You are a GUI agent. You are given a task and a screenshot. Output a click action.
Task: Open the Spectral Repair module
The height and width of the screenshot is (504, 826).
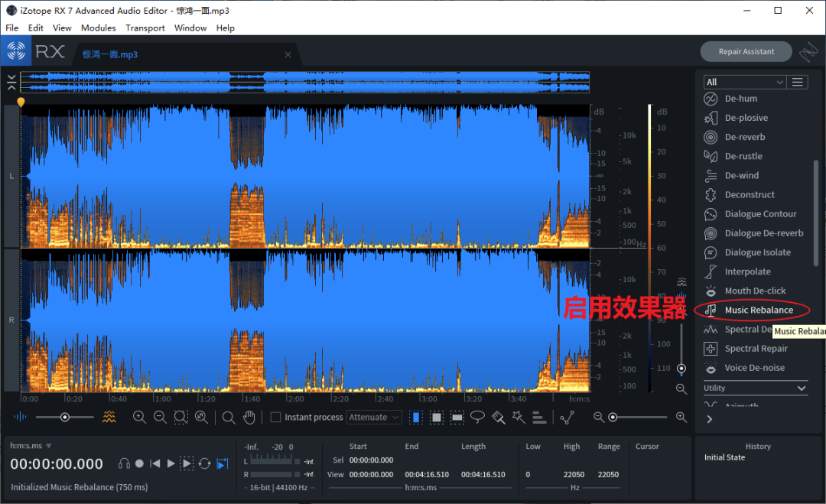[754, 349]
